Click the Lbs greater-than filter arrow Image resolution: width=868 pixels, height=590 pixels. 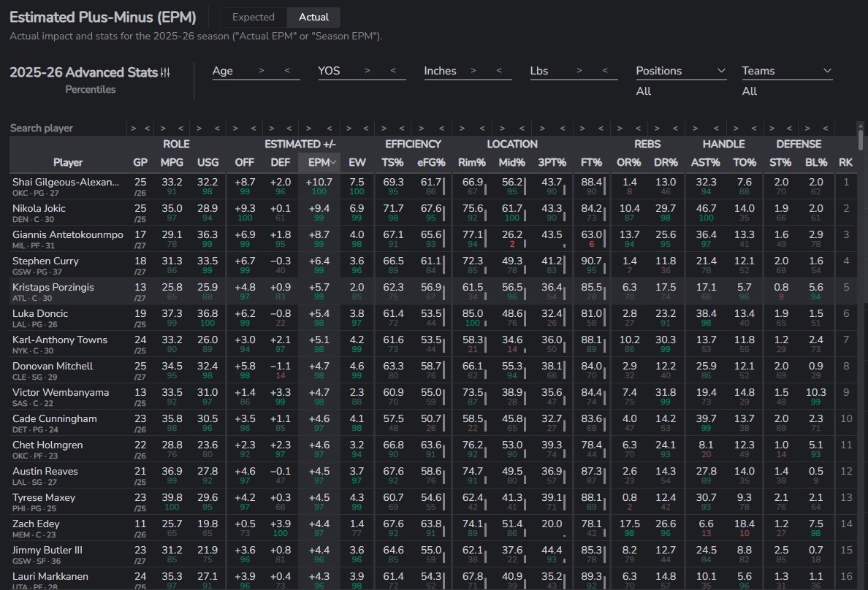(x=579, y=71)
